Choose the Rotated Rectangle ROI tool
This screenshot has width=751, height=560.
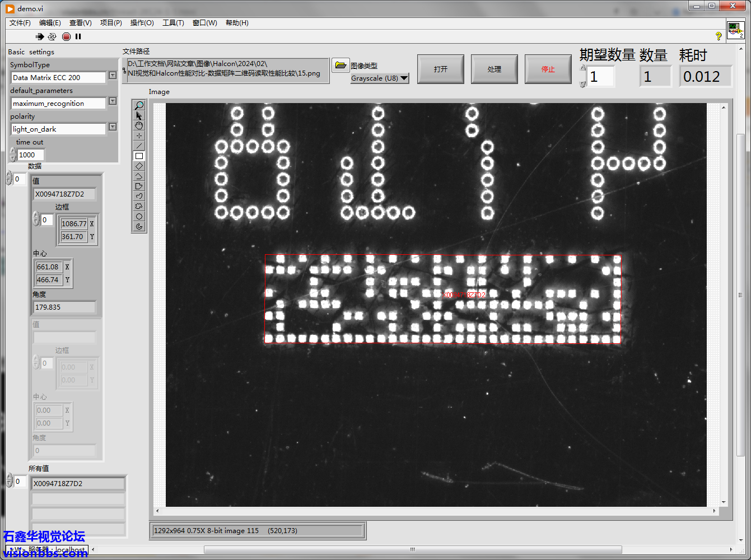tap(139, 166)
